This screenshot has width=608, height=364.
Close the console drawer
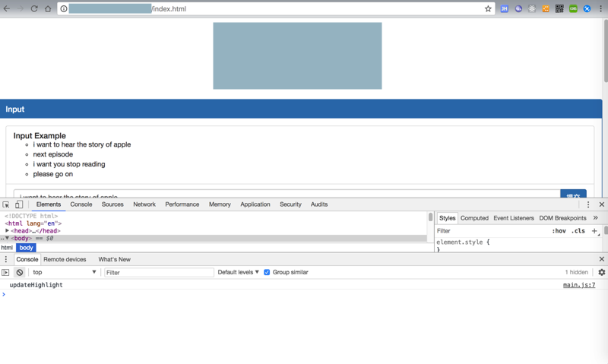point(601,259)
